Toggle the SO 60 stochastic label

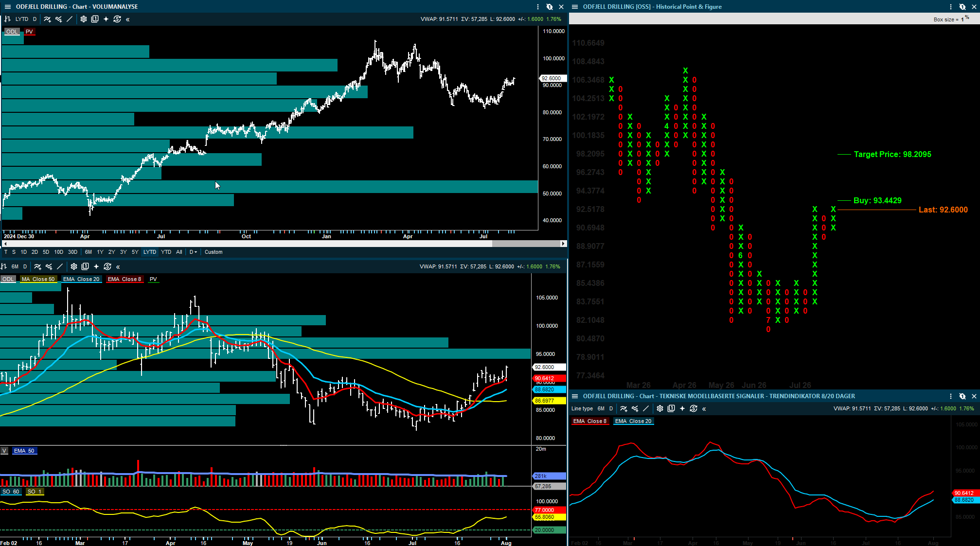(x=11, y=492)
